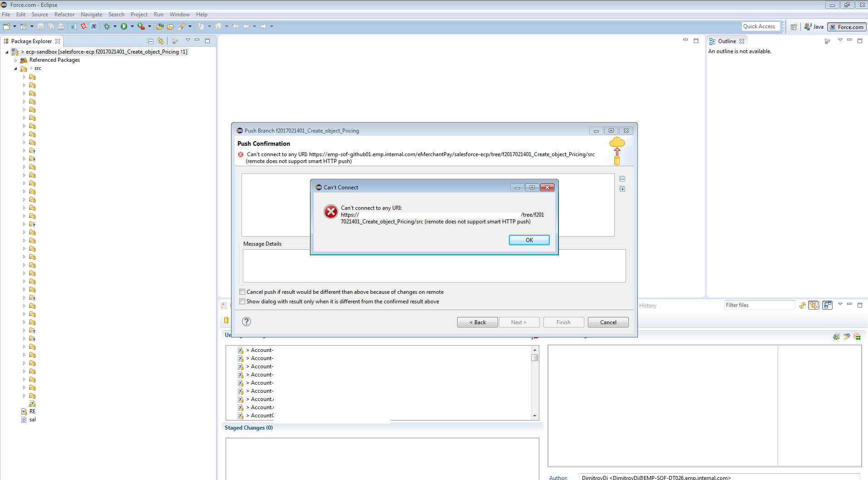Screen dimensions: 868x480
Task: Click the Open Perspective icon
Action: pos(794,27)
